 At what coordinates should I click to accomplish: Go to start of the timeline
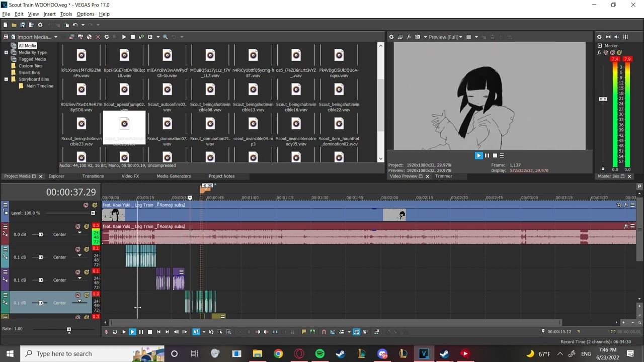(158, 332)
